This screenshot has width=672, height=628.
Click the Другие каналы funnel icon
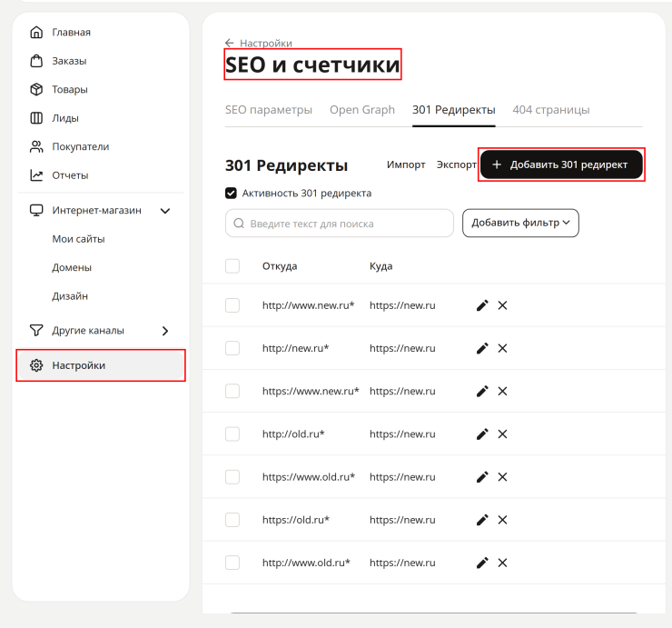click(x=36, y=330)
